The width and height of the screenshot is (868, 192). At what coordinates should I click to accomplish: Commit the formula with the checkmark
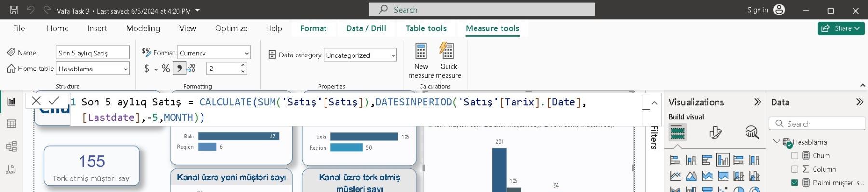(54, 100)
